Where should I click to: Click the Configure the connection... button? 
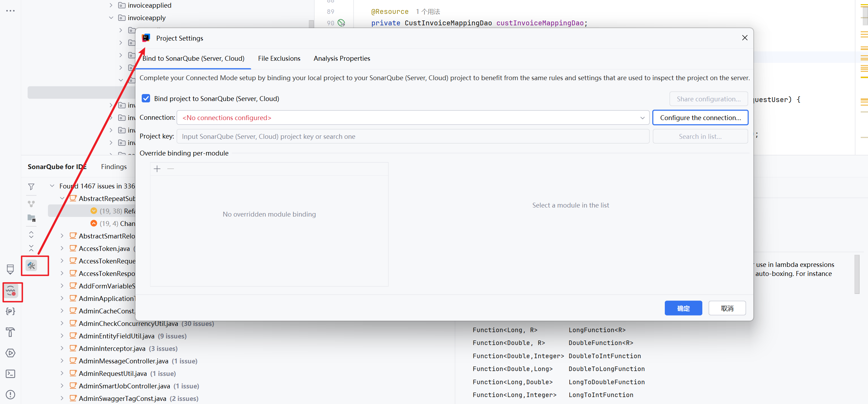point(701,118)
